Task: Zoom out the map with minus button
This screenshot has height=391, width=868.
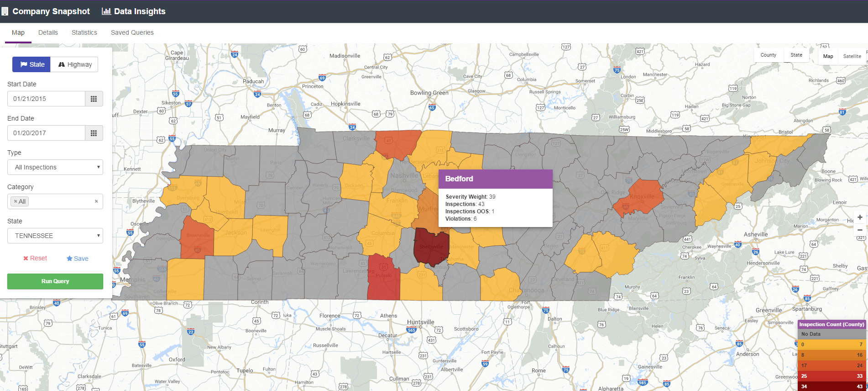Action: point(860,230)
